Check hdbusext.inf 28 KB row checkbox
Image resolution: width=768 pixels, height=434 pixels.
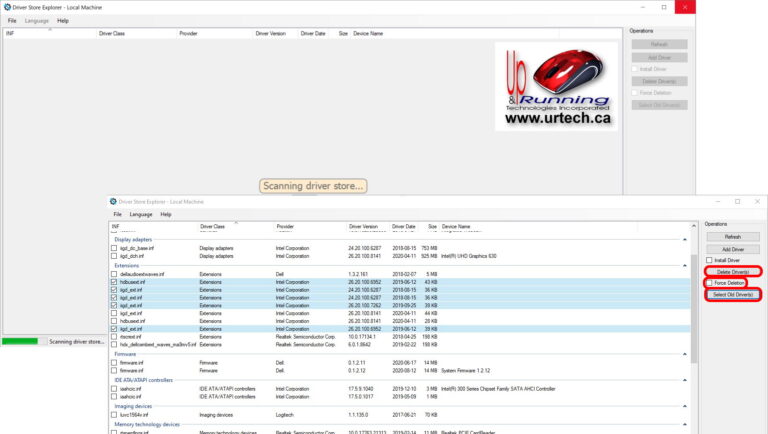click(114, 321)
